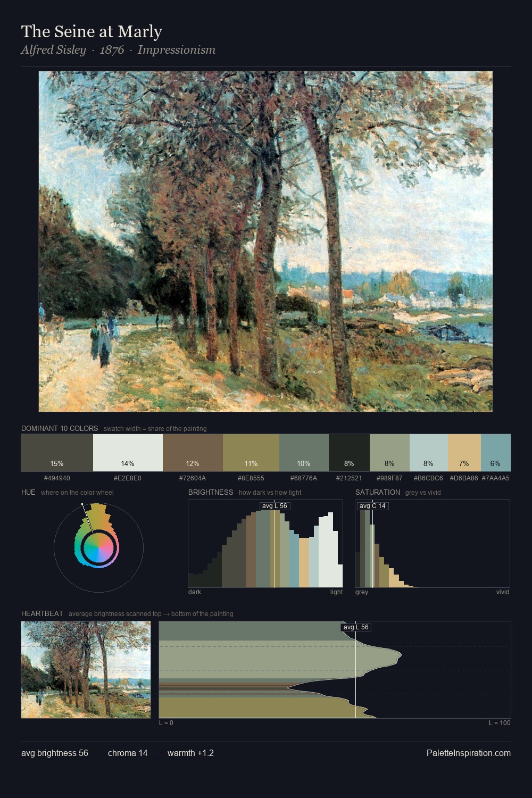Click 'warmth +1.2' in the footer
This screenshot has height=798, width=532.
click(190, 753)
